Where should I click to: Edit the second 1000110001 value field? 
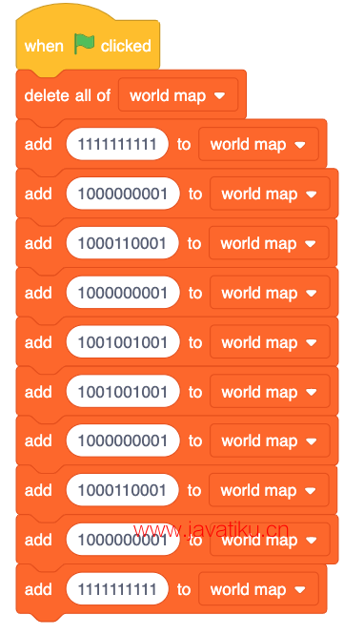[122, 490]
